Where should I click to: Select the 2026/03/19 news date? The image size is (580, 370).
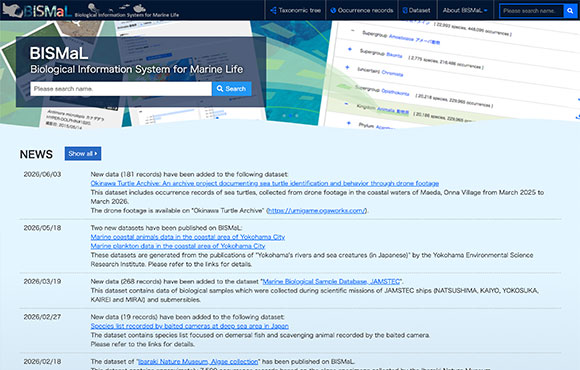click(x=42, y=282)
